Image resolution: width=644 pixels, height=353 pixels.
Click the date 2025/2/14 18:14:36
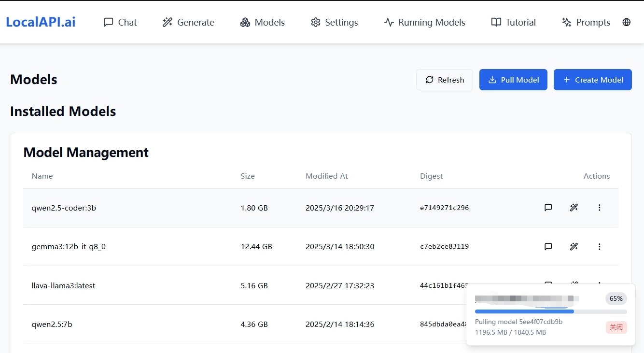click(340, 325)
